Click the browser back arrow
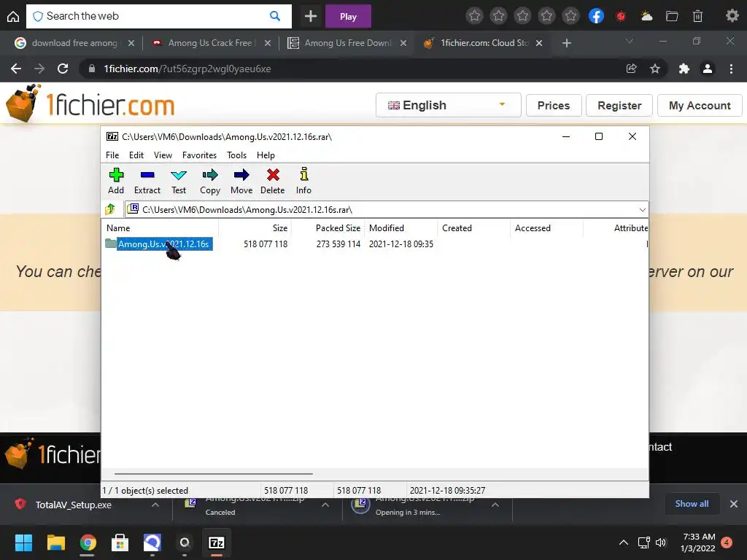Viewport: 747px width, 560px height. [16, 69]
